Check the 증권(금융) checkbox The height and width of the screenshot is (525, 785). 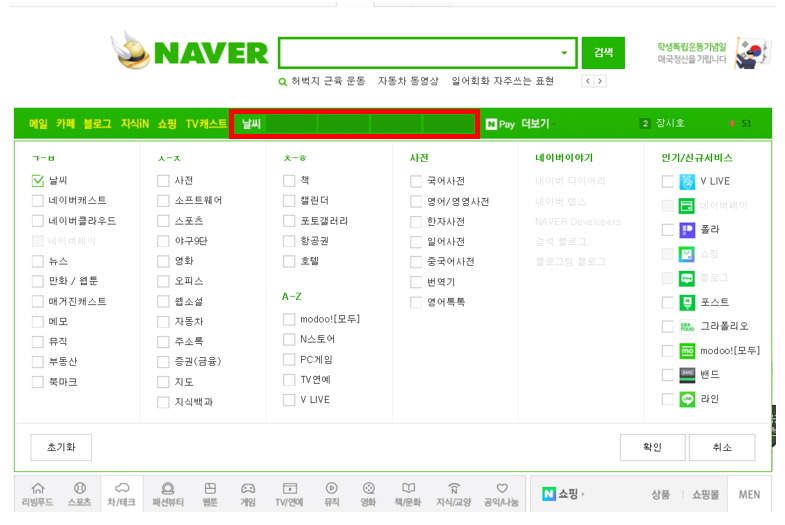(x=163, y=362)
